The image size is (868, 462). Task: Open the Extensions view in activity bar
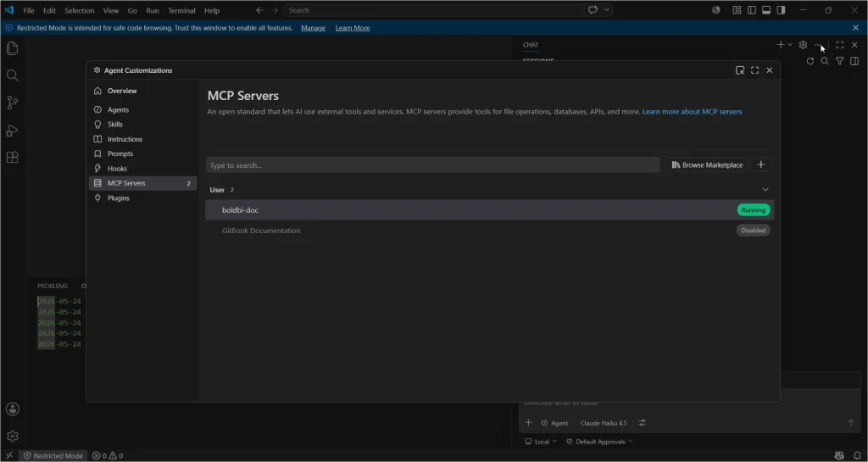pos(12,157)
